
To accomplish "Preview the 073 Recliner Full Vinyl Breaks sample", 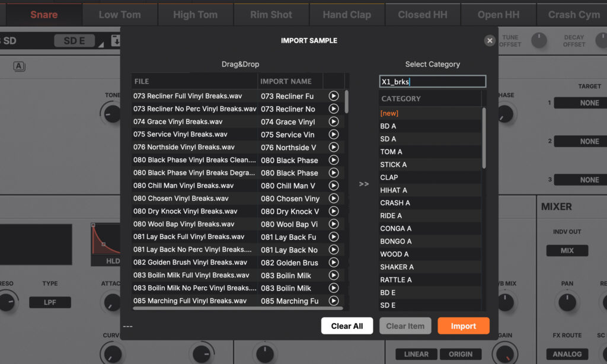I will click(x=333, y=96).
